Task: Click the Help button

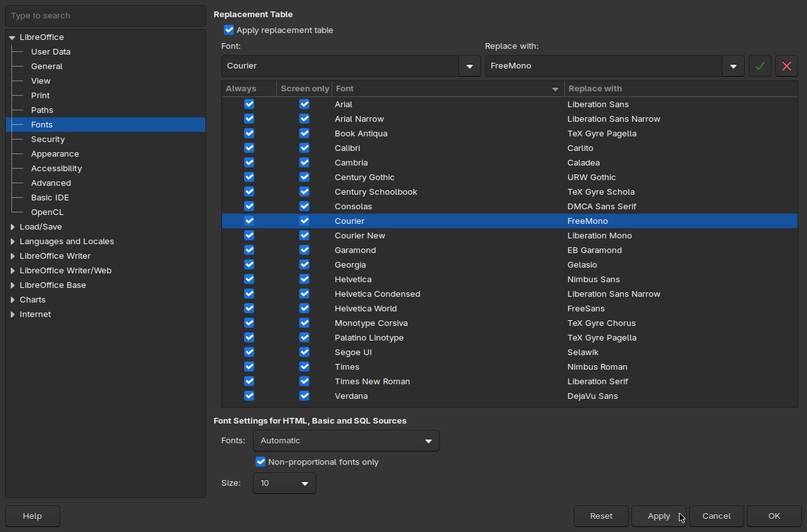Action: click(x=32, y=516)
